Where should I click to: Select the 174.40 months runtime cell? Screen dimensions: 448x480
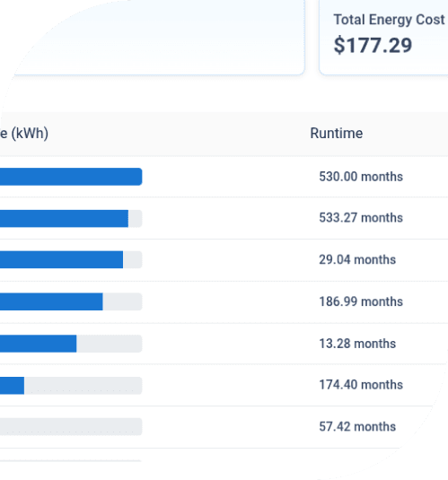click(361, 385)
